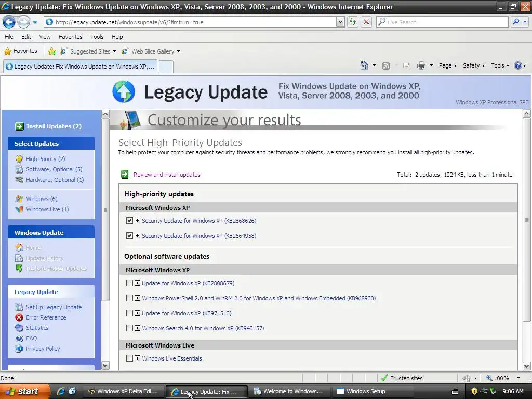
Task: Click the Legacy Update globe logo
Action: pos(124,91)
